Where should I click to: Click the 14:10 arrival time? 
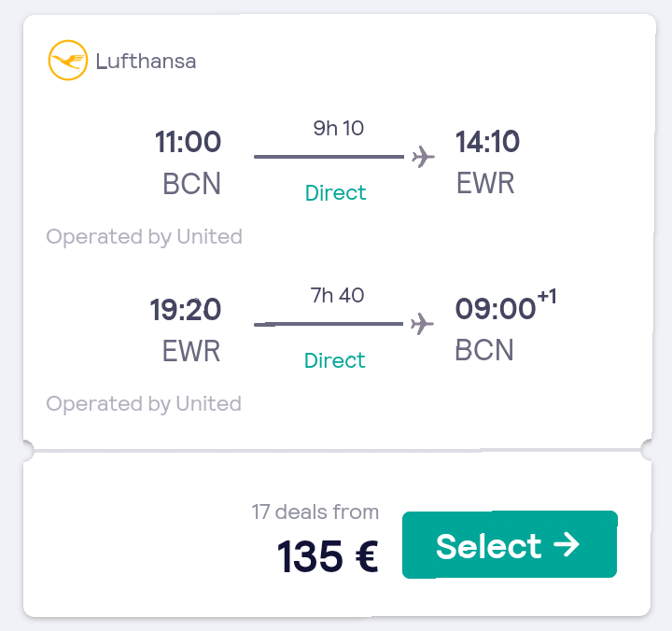click(x=487, y=142)
